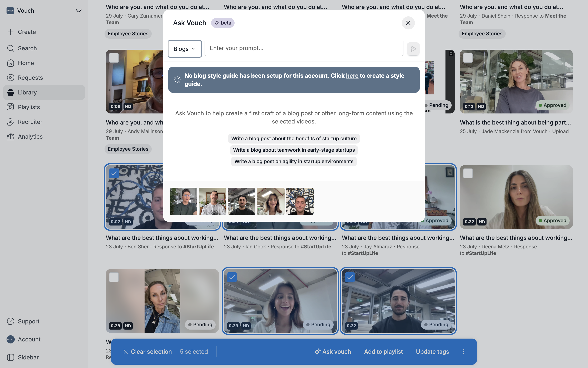This screenshot has height=368, width=588.
Task: Check the Jade Mackenzie video checkbox
Action: (468, 58)
